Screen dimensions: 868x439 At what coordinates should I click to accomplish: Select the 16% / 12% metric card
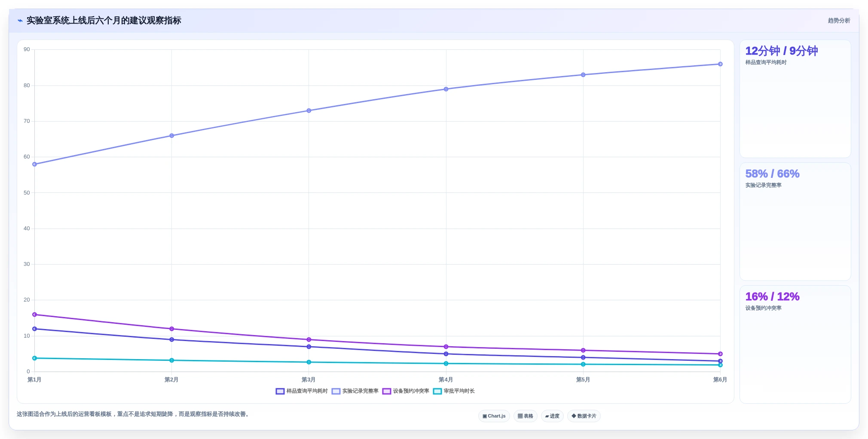[x=795, y=344]
